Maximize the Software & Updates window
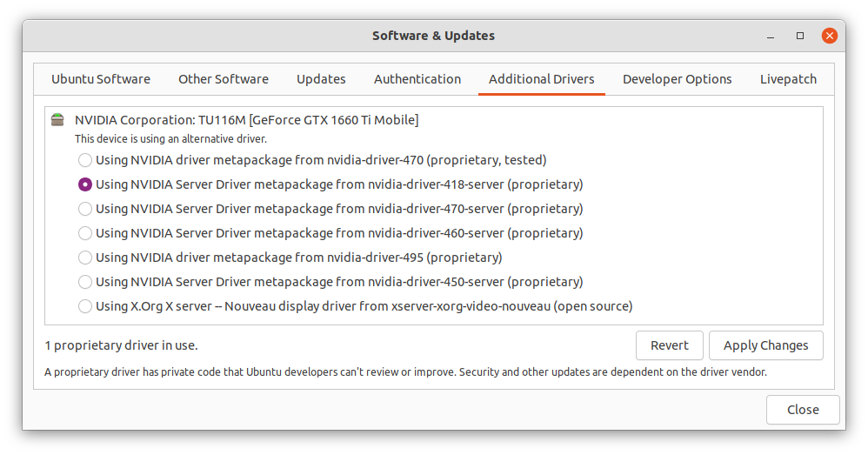The height and width of the screenshot is (455, 868). point(800,36)
